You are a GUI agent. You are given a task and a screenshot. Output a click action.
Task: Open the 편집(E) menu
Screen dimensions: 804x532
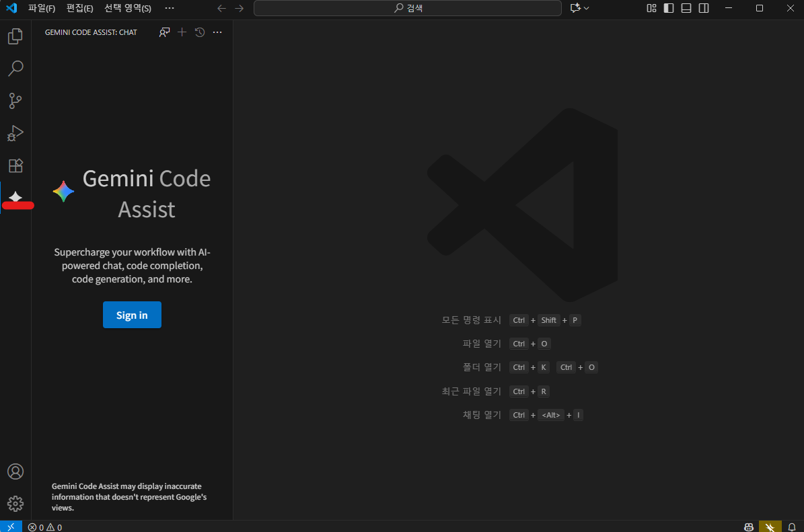click(79, 8)
